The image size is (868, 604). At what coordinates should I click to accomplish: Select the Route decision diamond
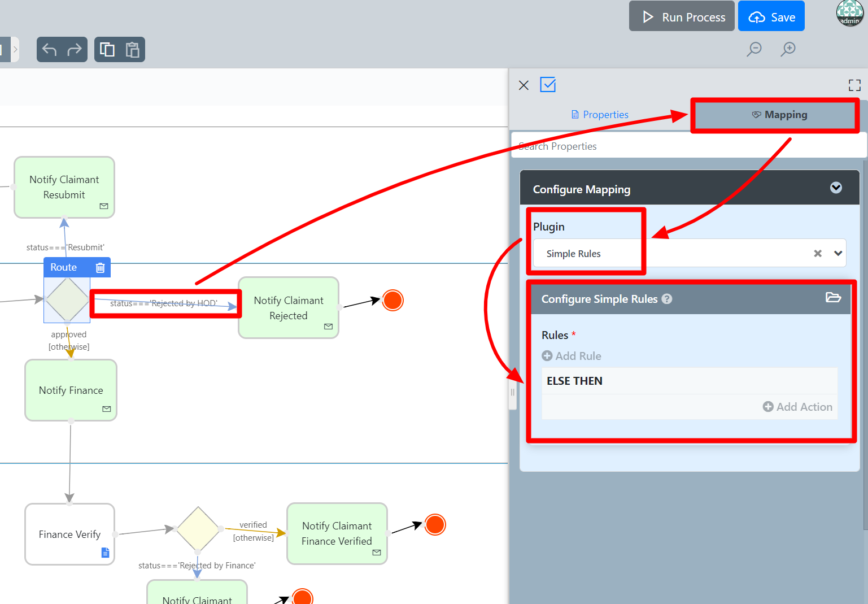tap(67, 300)
